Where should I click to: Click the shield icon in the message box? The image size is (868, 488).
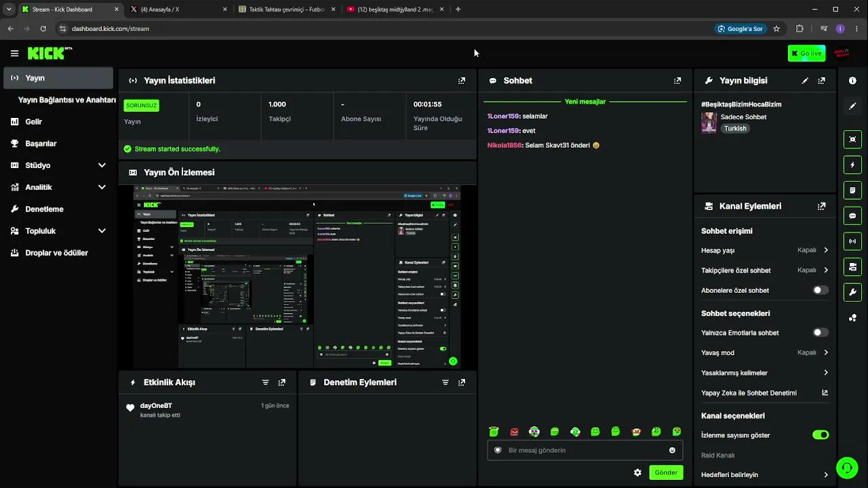[498, 450]
